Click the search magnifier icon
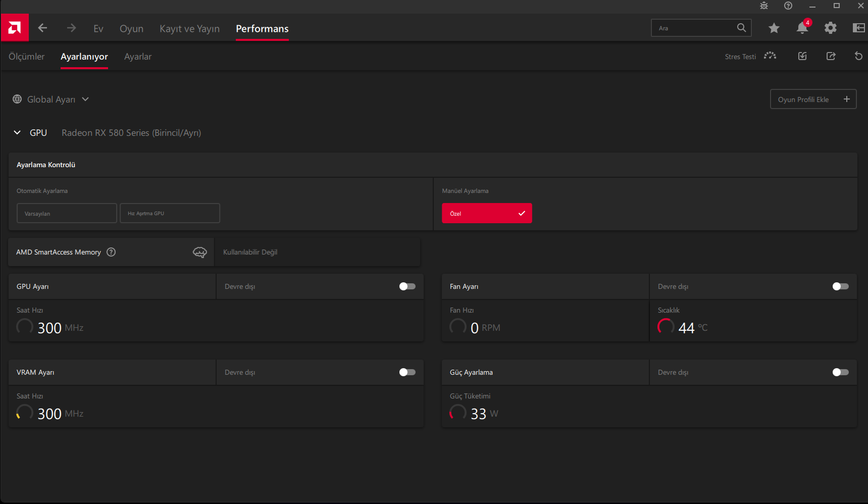The width and height of the screenshot is (868, 504). pyautogui.click(x=741, y=28)
